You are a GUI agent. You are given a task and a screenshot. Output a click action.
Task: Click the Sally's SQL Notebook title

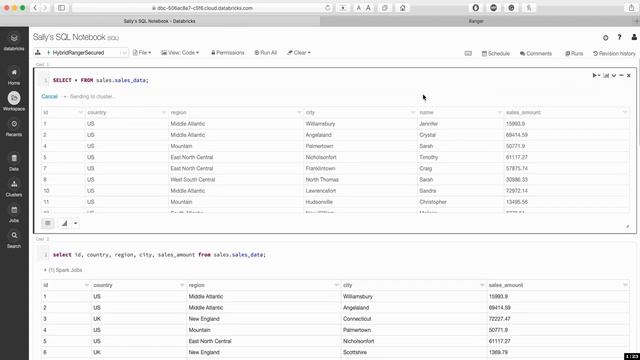69,37
